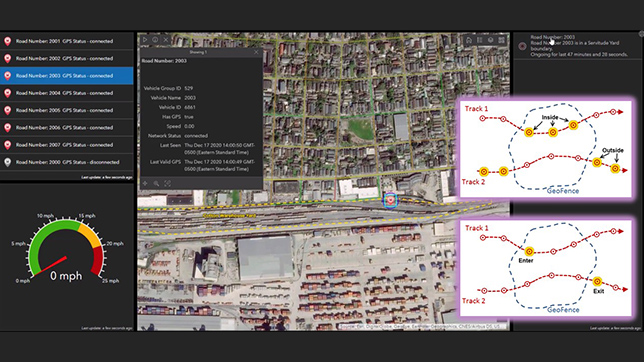
Task: Click the pin icon for Road Number 2007
Action: pyautogui.click(x=7, y=145)
